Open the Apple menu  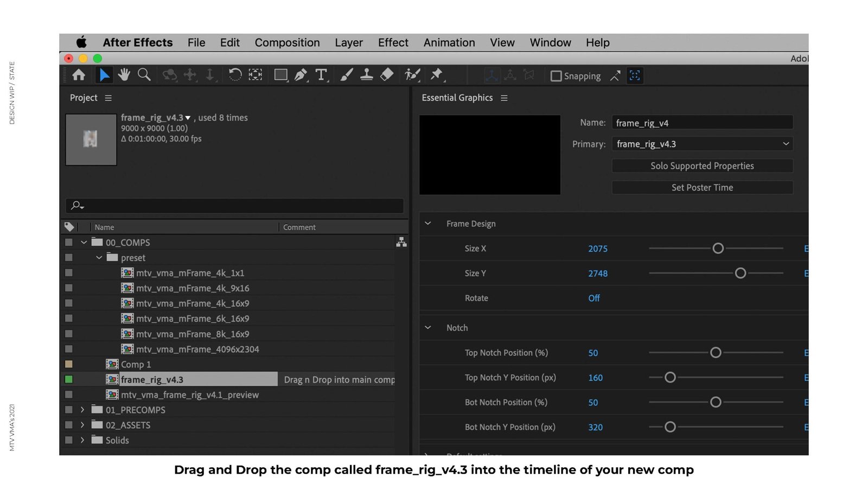[x=81, y=42]
